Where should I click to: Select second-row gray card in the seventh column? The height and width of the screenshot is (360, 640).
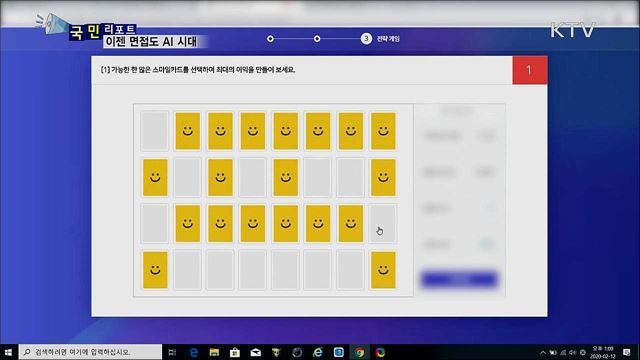click(x=351, y=177)
